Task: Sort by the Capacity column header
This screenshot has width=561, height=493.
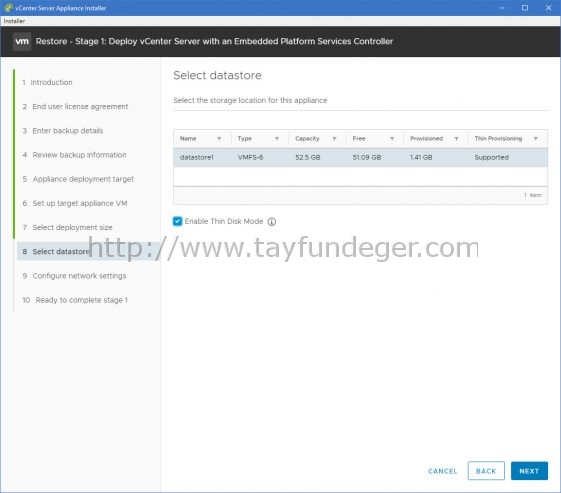Action: [307, 138]
